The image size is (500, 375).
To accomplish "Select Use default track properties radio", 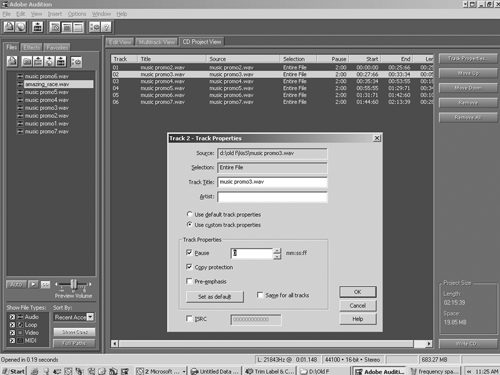I will 189,214.
